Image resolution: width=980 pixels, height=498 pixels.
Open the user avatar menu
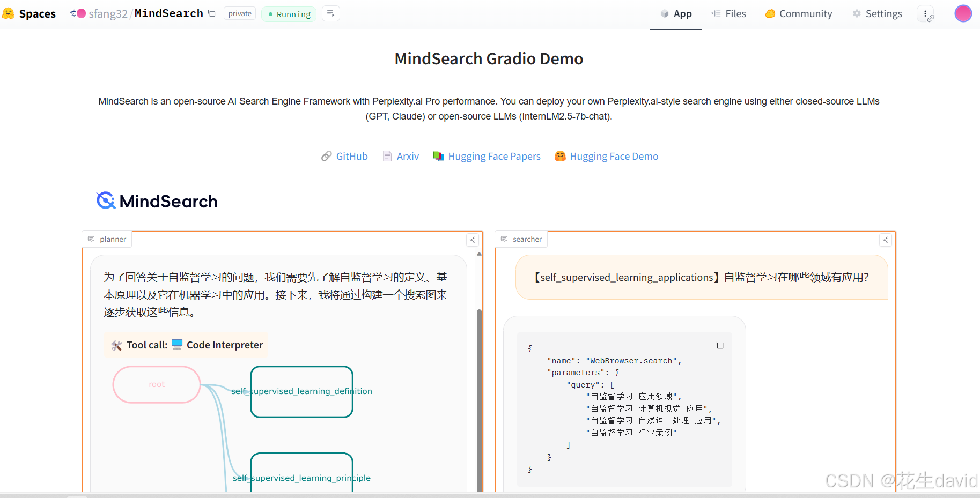coord(963,13)
